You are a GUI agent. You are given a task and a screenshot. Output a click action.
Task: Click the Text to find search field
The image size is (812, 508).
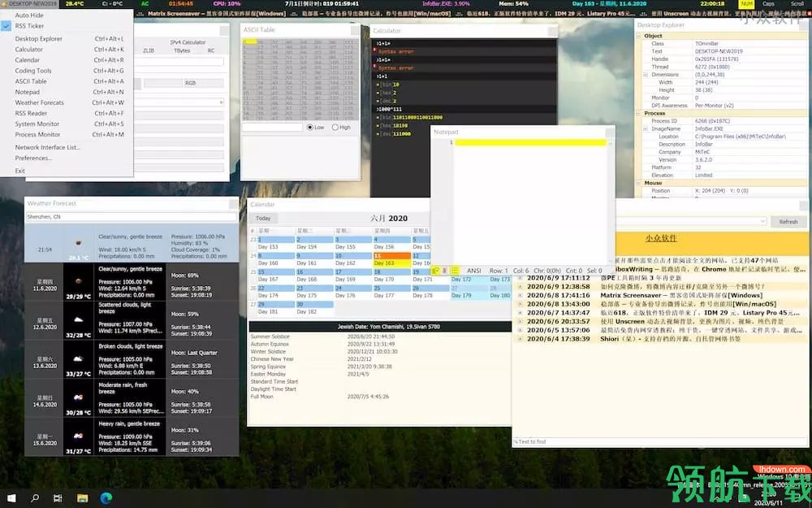click(x=659, y=441)
